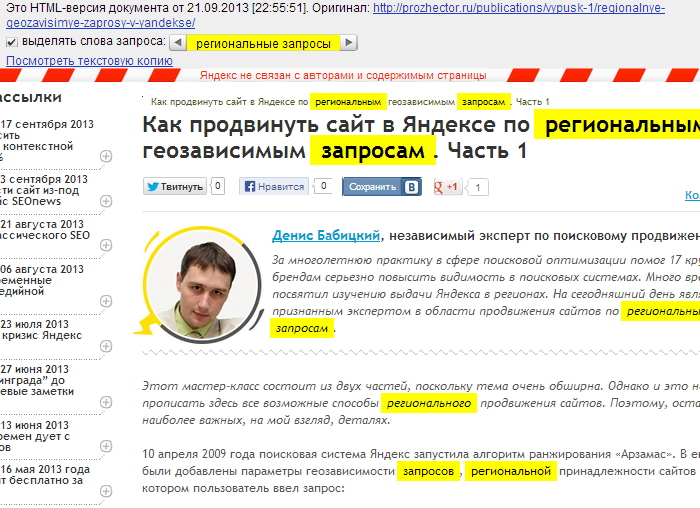Expand the '06 августа 2013' entry plus

(x=106, y=301)
